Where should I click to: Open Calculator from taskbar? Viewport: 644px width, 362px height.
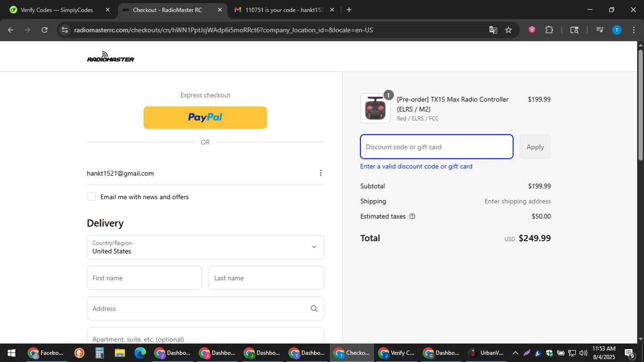[100, 353]
